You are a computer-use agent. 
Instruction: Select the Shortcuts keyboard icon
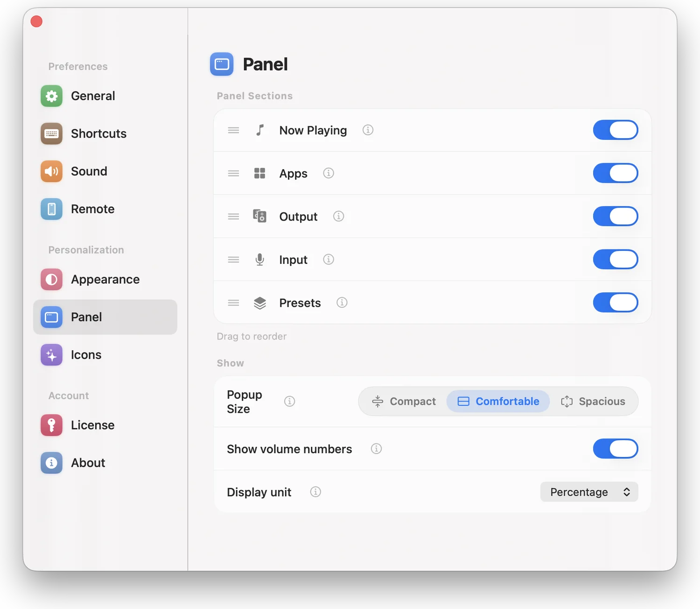pyautogui.click(x=51, y=134)
